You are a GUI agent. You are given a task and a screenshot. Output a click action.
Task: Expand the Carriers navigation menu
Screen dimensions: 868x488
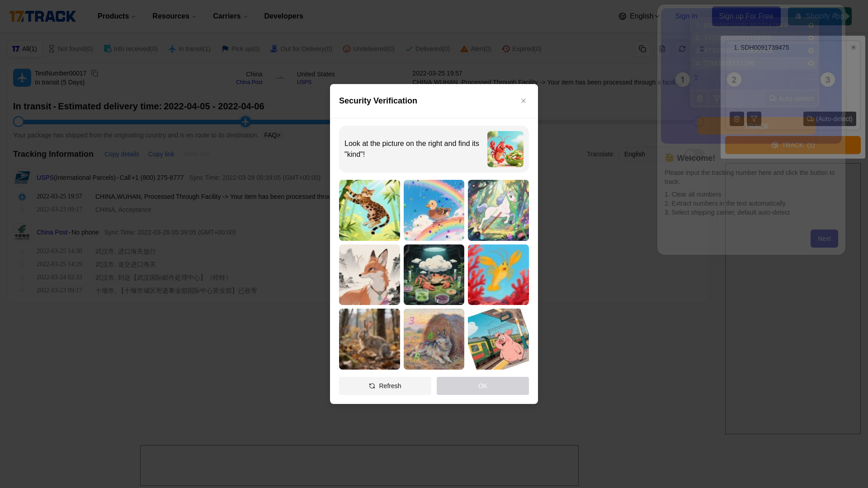pos(230,16)
